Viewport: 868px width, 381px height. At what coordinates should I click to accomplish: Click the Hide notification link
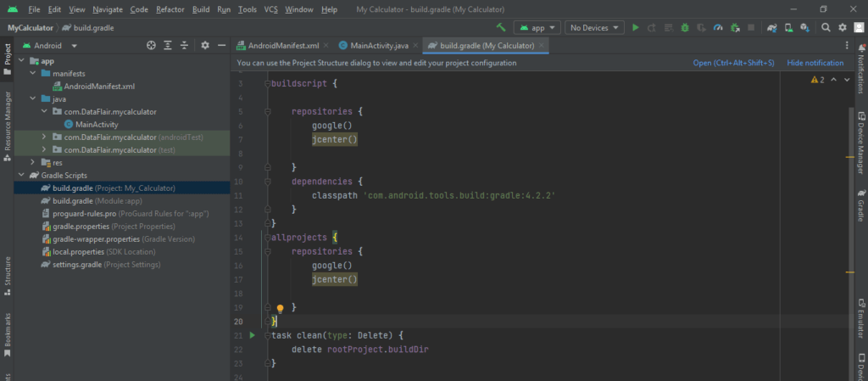[815, 63]
